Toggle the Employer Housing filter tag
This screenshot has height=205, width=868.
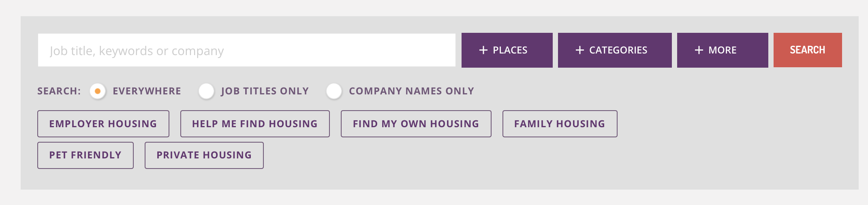[103, 124]
